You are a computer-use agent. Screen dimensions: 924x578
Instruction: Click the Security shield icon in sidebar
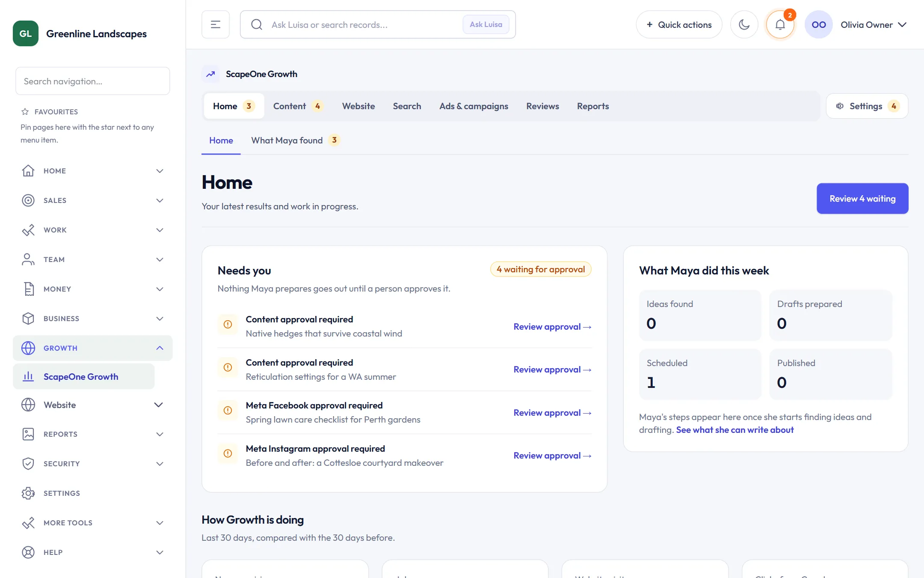(28, 464)
